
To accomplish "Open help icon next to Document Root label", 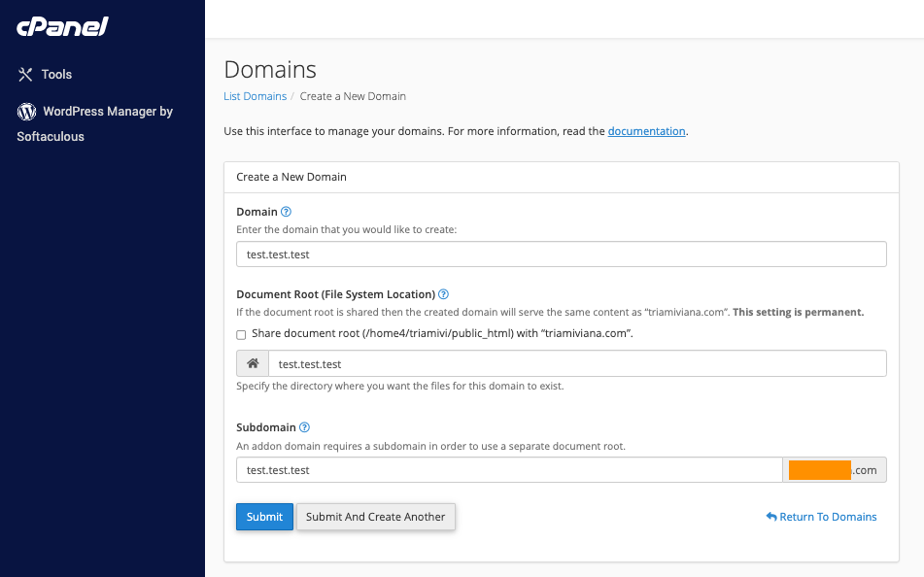I will tap(443, 294).
